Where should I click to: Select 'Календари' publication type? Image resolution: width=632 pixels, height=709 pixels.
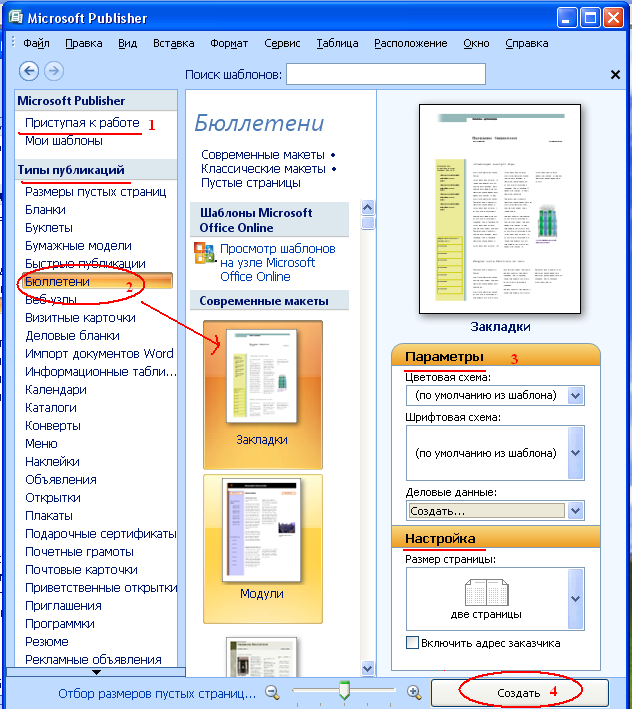(56, 390)
